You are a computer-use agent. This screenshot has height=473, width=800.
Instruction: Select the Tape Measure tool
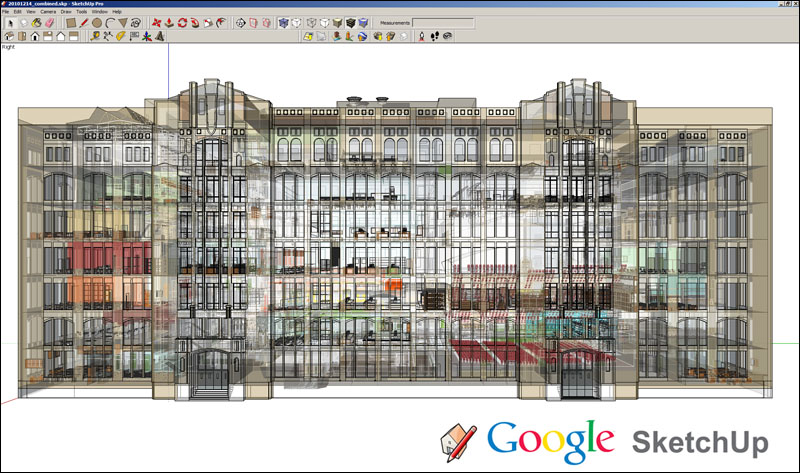95,36
